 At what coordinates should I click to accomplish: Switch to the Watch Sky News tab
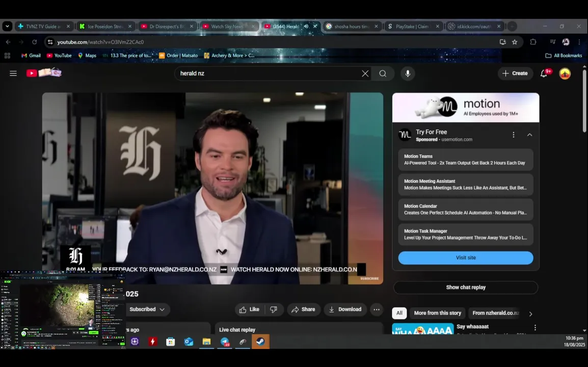(229, 27)
